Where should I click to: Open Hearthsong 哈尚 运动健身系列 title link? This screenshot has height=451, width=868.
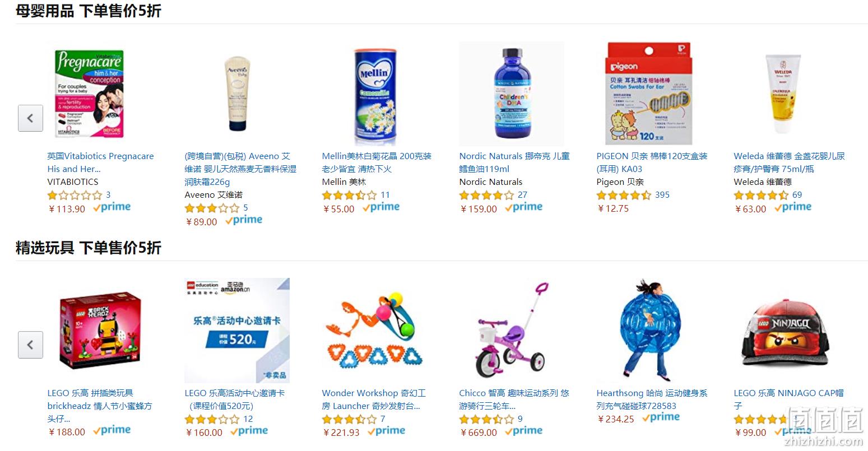point(652,399)
